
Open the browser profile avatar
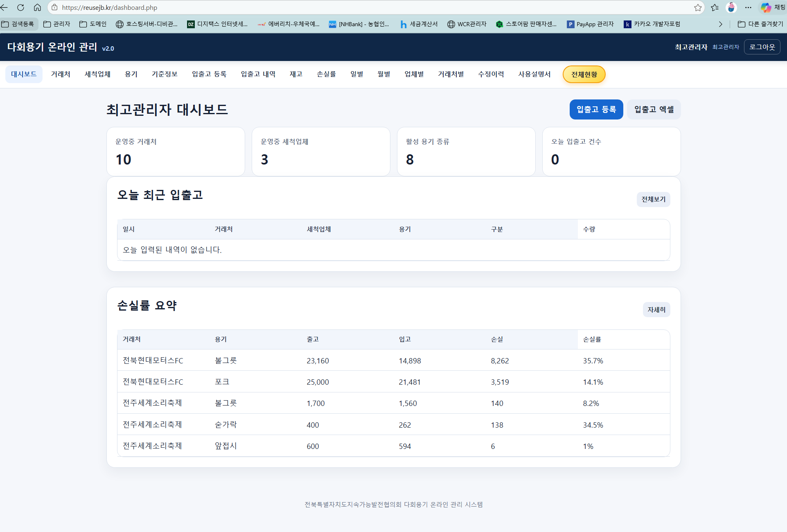pos(731,7)
